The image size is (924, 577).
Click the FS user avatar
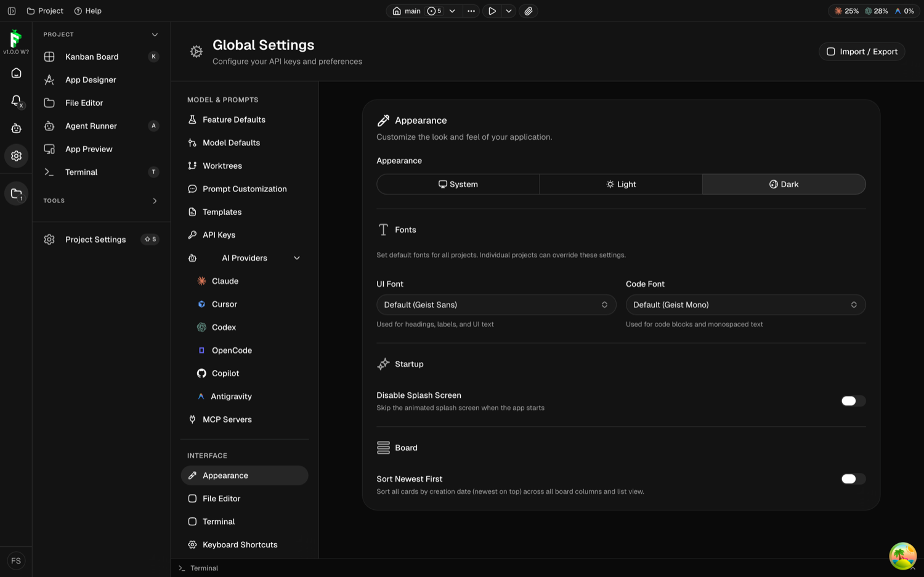point(16,561)
